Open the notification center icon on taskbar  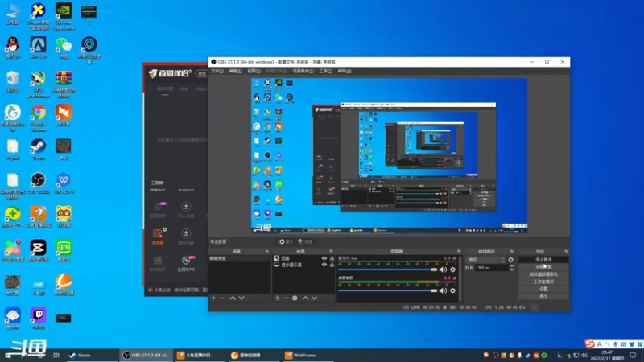point(633,355)
